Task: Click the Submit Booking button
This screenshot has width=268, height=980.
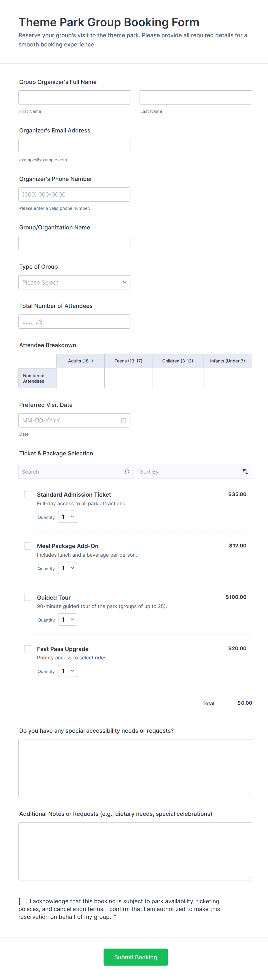Action: point(135,957)
